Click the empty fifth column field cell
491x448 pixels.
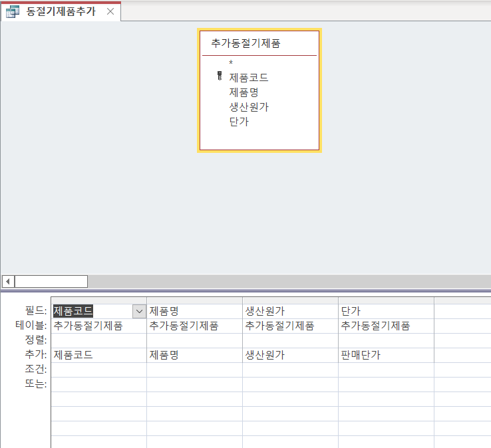point(462,311)
